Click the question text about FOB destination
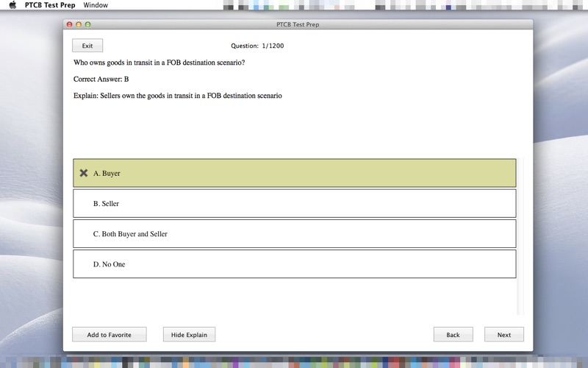The image size is (588, 368). tap(159, 63)
